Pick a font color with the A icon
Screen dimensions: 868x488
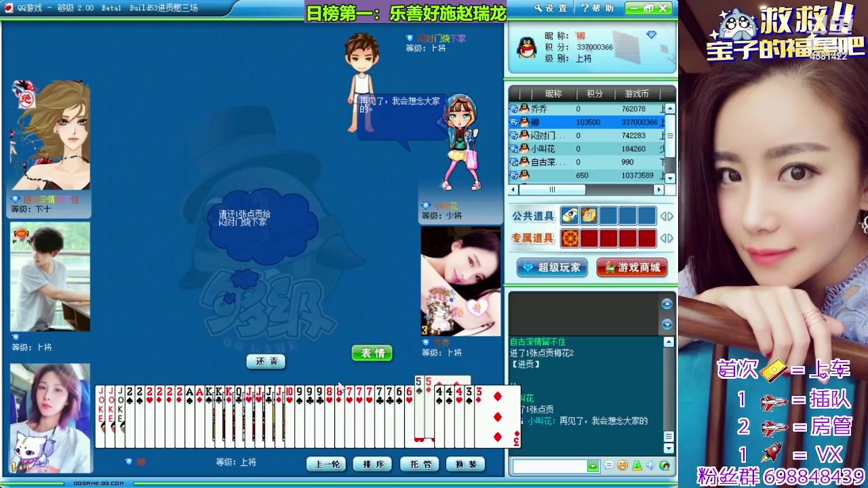tap(637, 466)
